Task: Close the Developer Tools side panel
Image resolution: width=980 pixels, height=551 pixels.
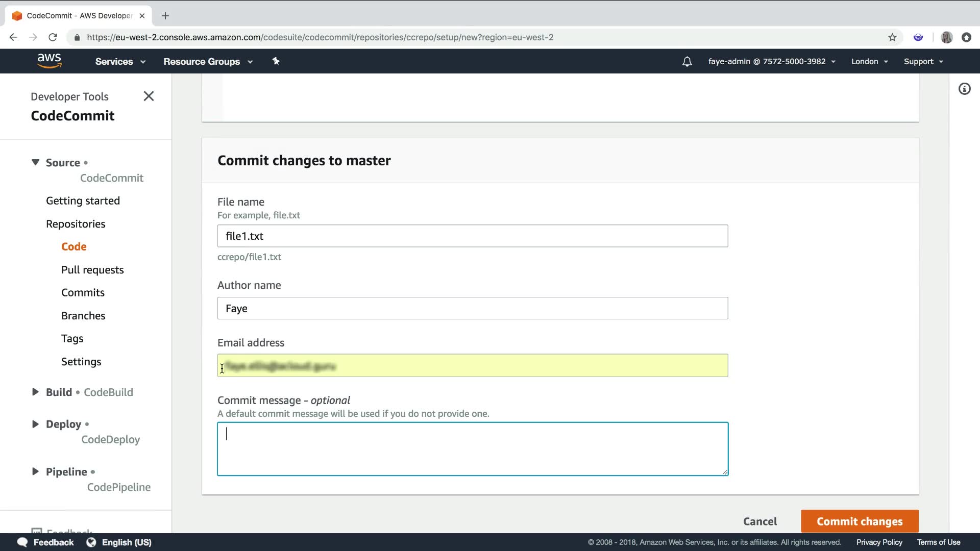Action: (x=149, y=96)
